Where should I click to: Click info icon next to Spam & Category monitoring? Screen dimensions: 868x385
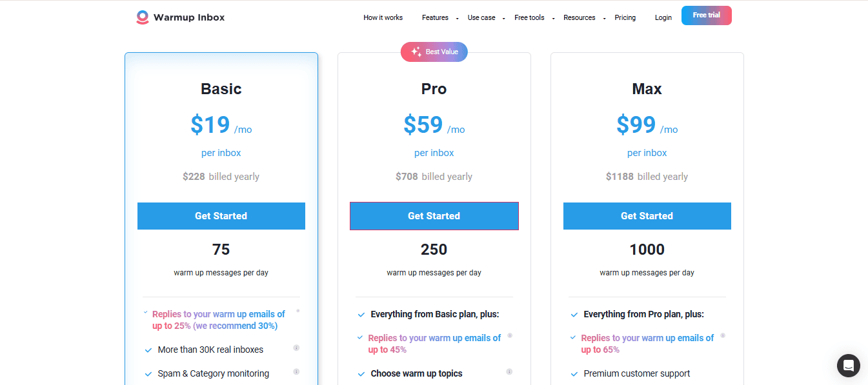[296, 371]
